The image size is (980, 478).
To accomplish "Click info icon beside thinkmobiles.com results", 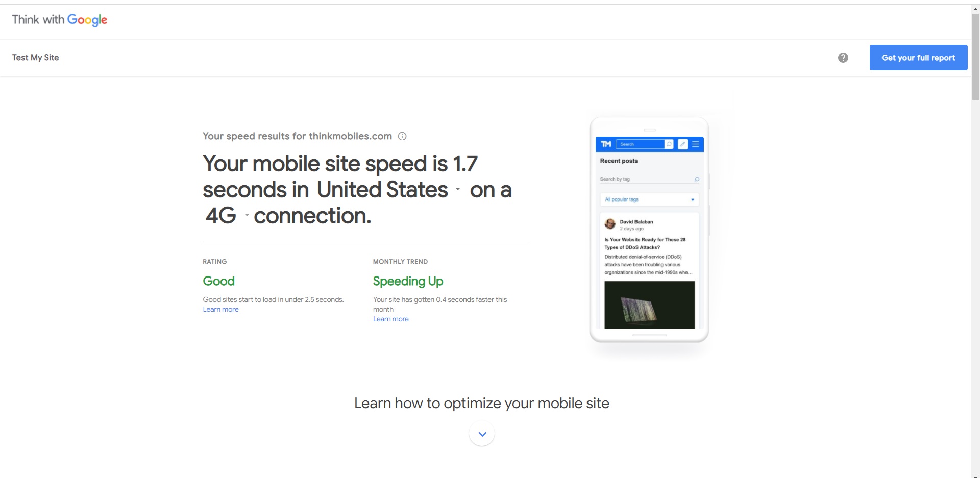I will [402, 136].
